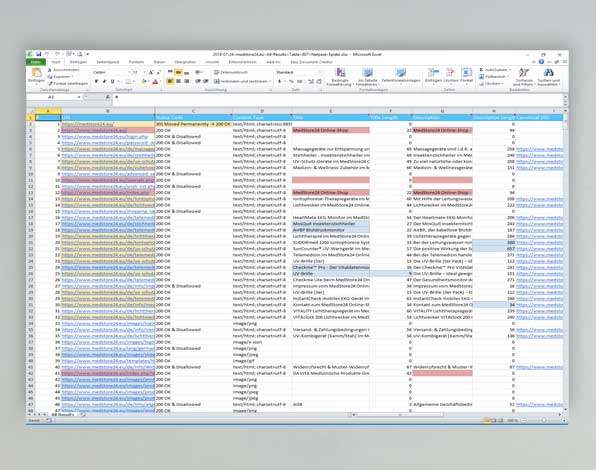Open Bedingte Formatierung conditional formatting menu
This screenshot has height=470, width=596.
point(340,77)
